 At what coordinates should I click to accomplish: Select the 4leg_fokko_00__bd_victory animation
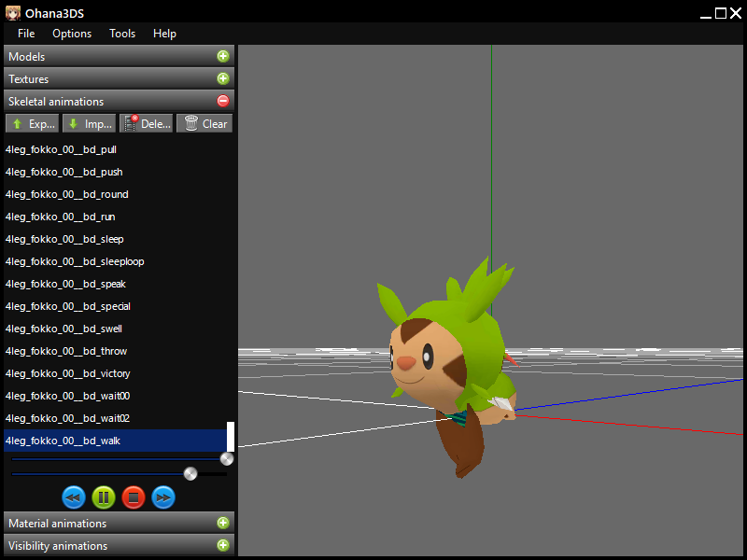point(67,373)
